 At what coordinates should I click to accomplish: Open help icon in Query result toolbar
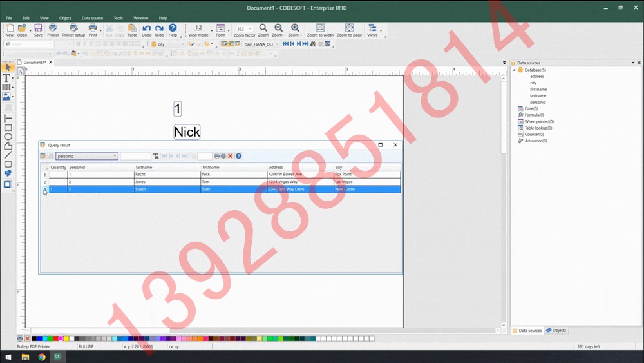(x=238, y=156)
